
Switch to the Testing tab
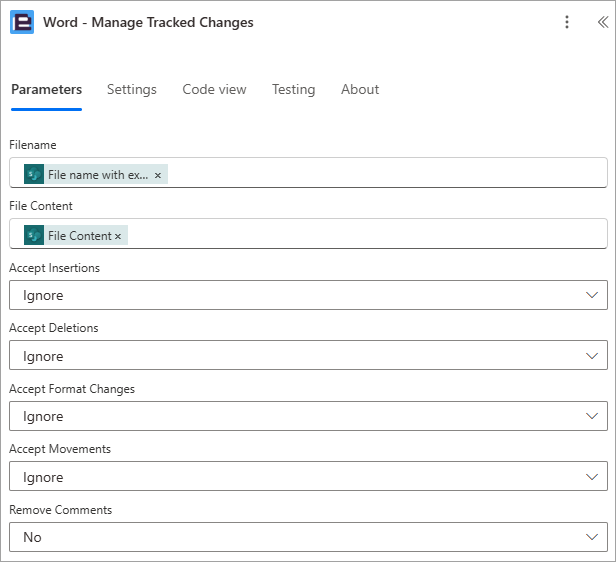[x=293, y=90]
